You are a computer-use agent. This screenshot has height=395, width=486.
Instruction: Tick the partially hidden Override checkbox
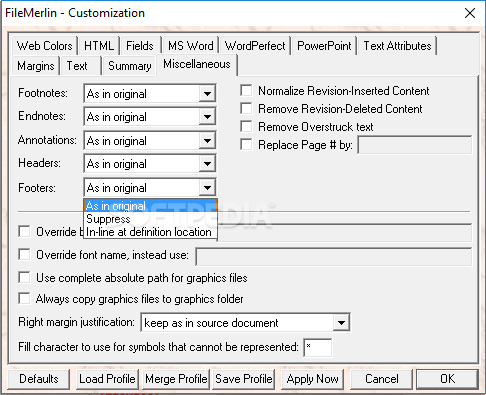pos(24,231)
